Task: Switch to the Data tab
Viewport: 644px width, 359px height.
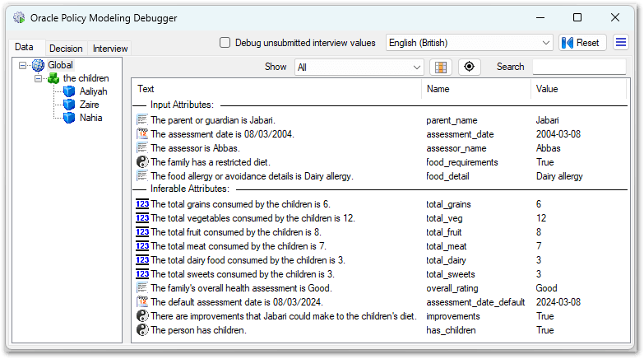Action: pyautogui.click(x=24, y=47)
